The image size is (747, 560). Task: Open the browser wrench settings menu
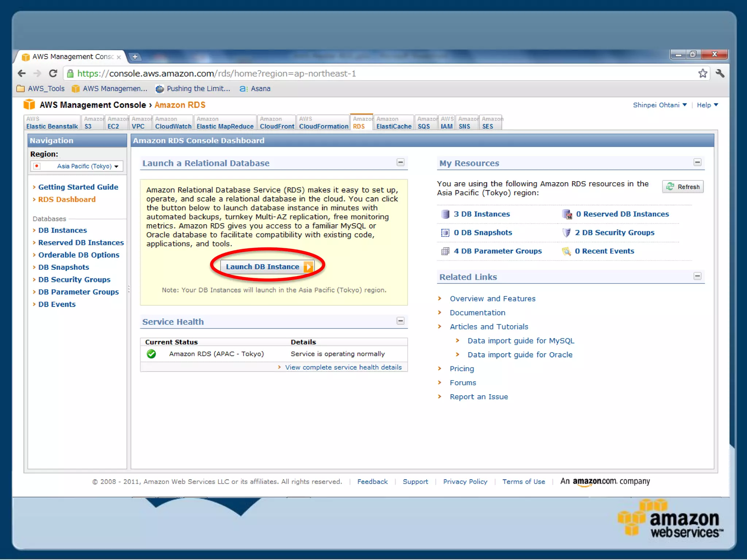tap(720, 74)
